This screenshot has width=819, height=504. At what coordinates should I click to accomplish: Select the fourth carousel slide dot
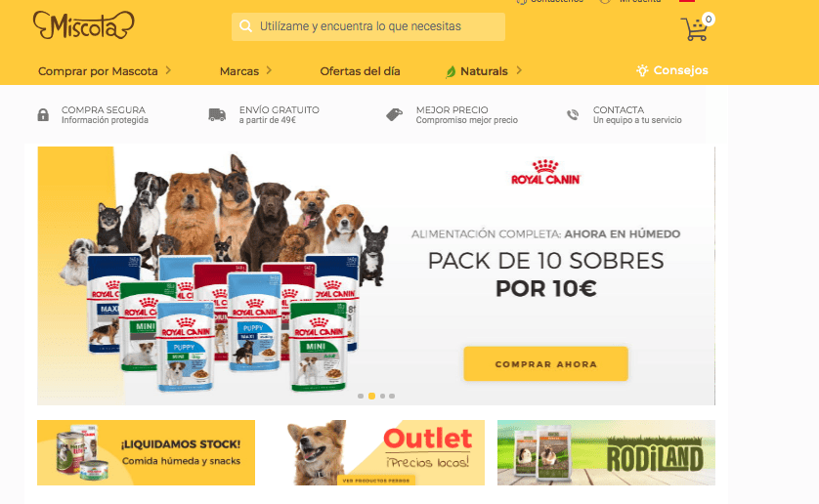coord(392,396)
